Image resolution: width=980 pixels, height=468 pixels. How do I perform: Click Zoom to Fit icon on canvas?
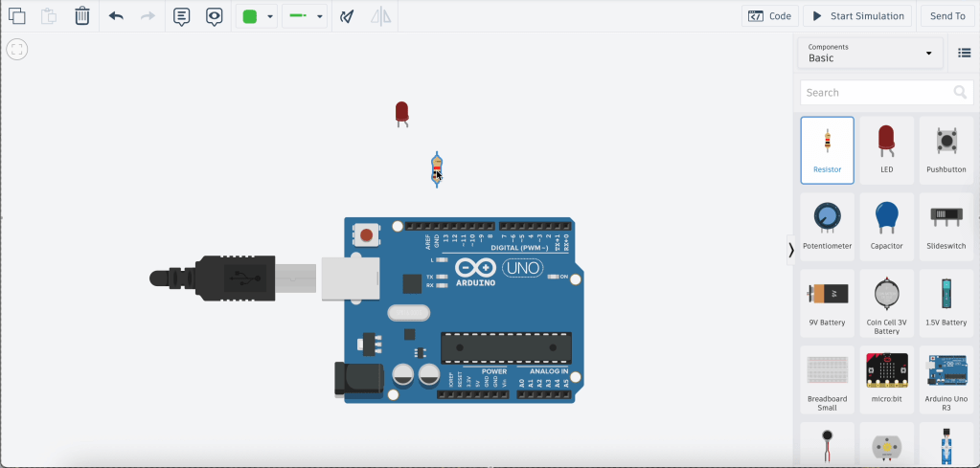tap(17, 50)
